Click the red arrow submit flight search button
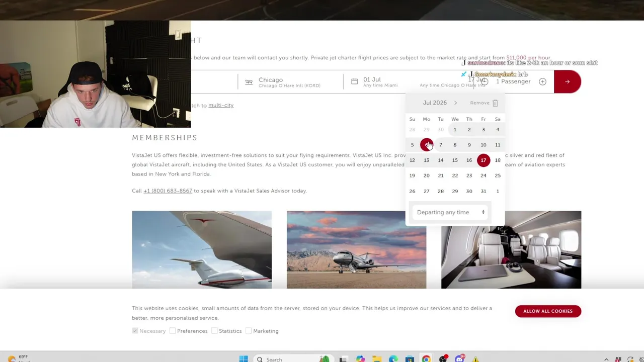 pos(567,81)
